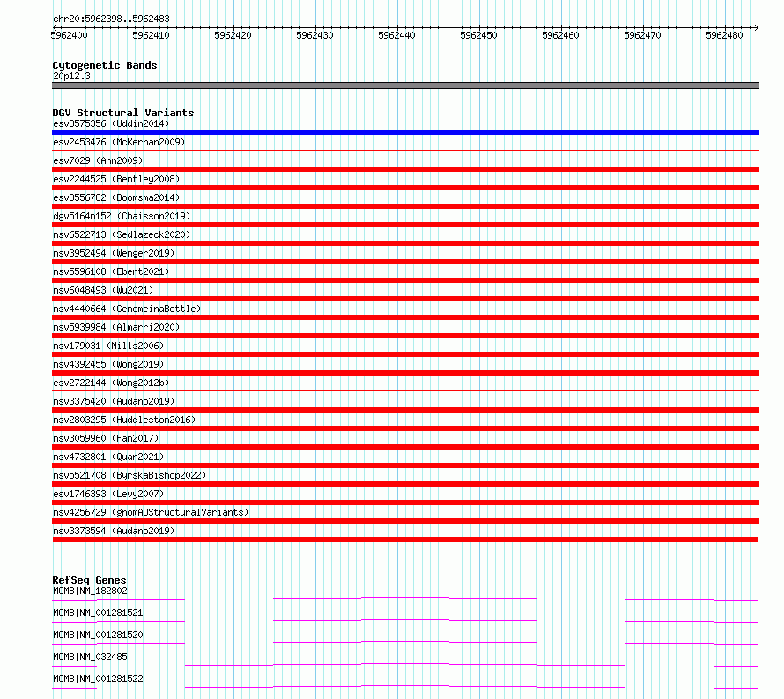Click MCM8|NM_001281522 transcript label

[98, 679]
